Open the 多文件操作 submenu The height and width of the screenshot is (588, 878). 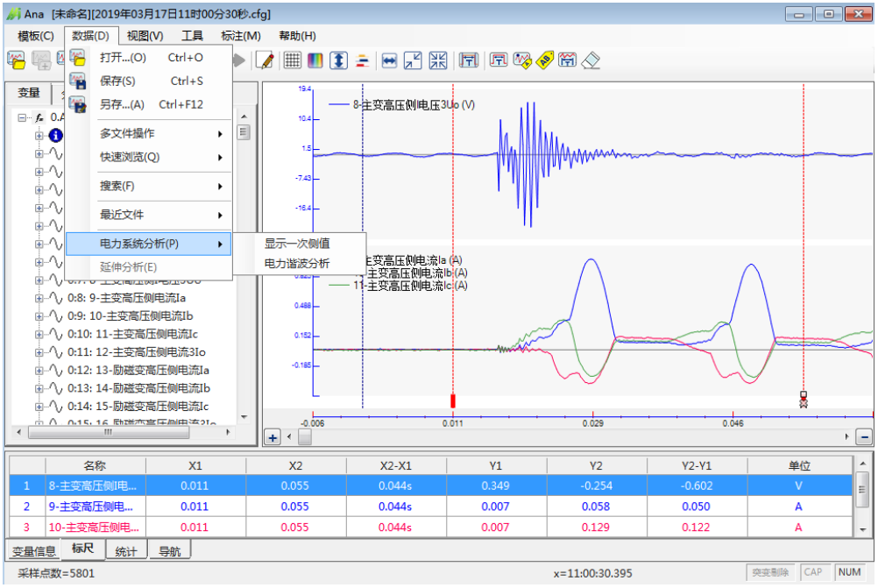click(148, 133)
